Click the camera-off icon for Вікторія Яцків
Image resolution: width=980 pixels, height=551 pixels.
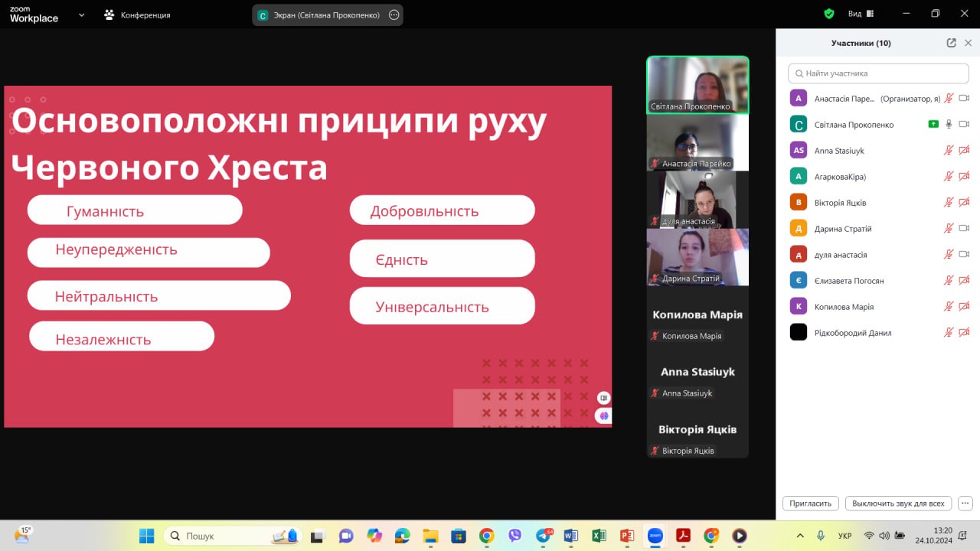click(x=964, y=203)
